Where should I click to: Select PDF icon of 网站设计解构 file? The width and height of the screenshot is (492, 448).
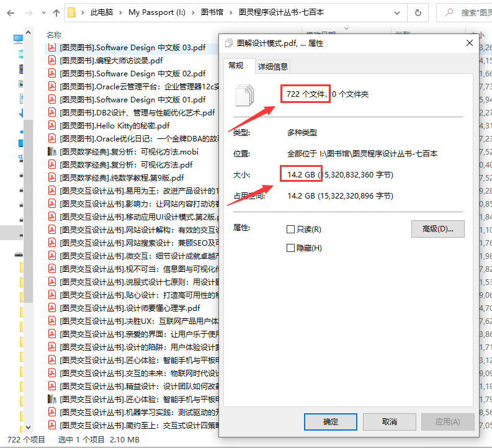pyautogui.click(x=51, y=230)
